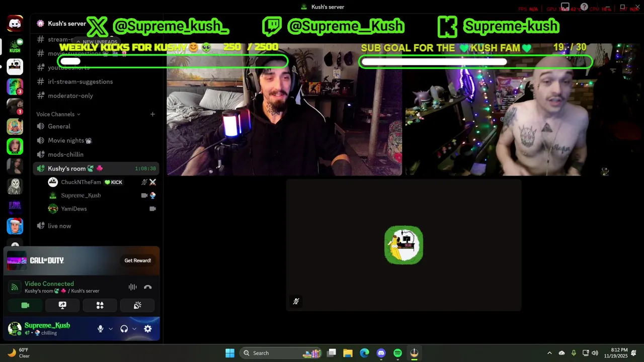Select the KUSH server icon in sidebar

click(x=15, y=46)
